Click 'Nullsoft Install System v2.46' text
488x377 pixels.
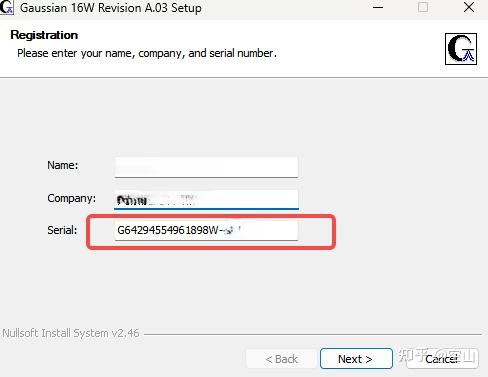point(71,333)
